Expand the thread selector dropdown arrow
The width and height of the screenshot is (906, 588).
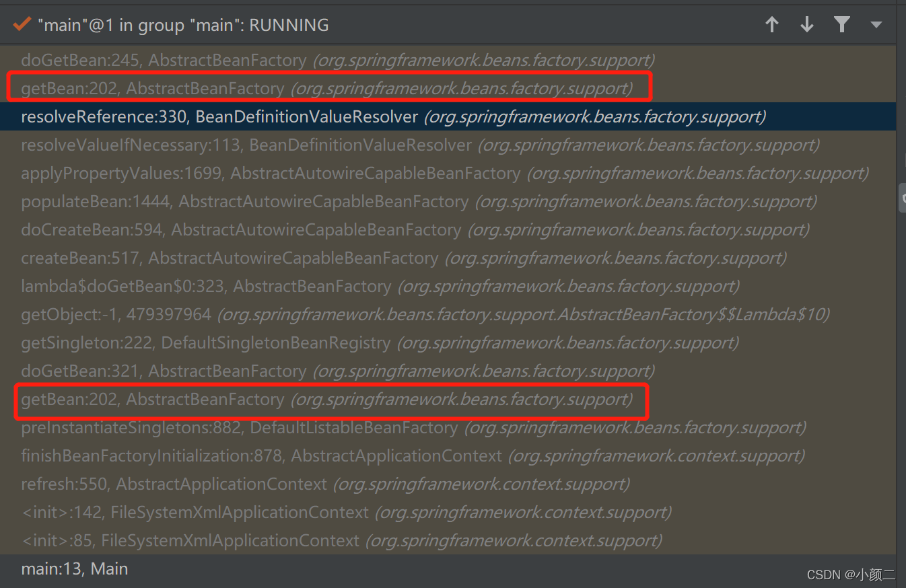[x=876, y=25]
